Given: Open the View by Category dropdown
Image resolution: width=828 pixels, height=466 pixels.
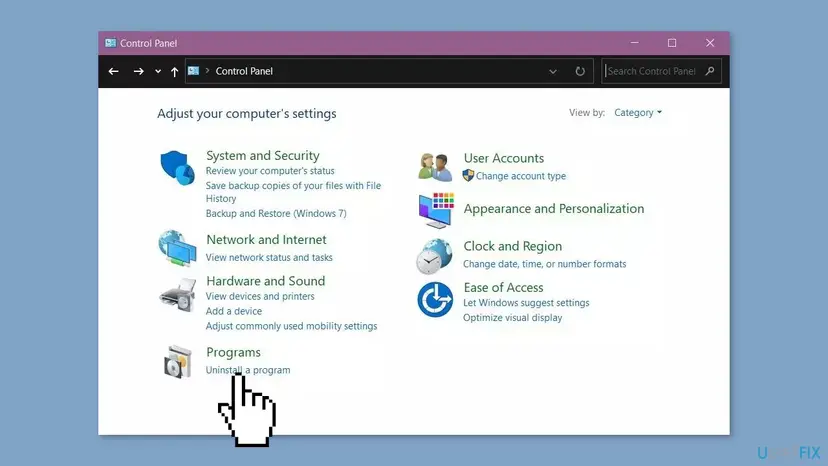Looking at the screenshot, I should click(638, 113).
